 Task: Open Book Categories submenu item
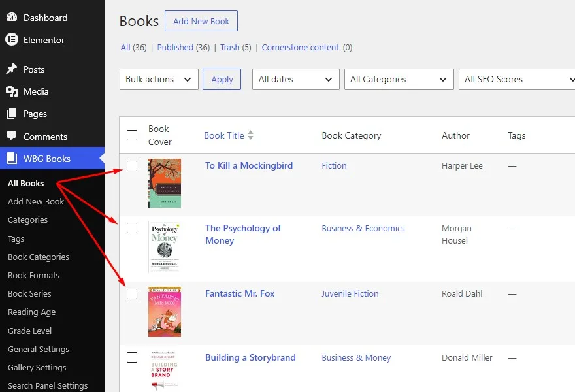point(38,257)
